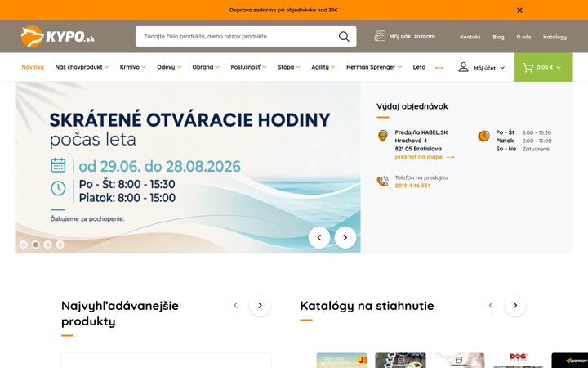Image resolution: width=588 pixels, height=368 pixels.
Task: Go to next banner slide
Action: tap(345, 237)
